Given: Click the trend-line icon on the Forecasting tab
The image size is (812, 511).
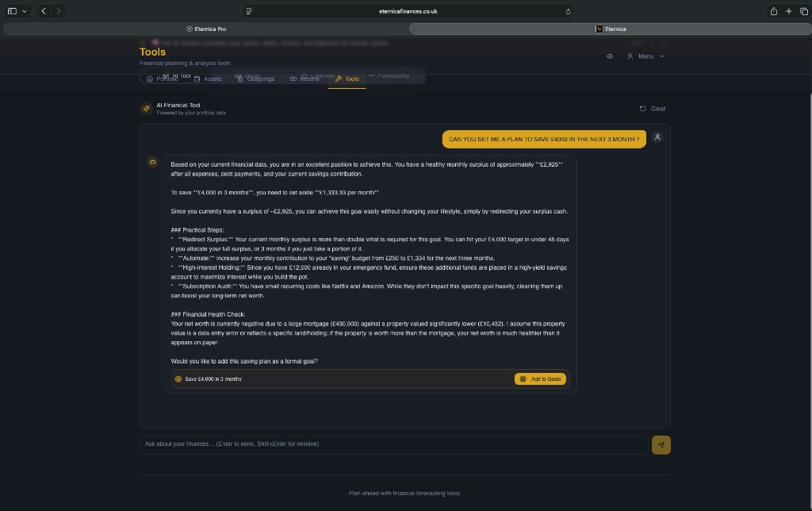Looking at the screenshot, I should (370, 75).
